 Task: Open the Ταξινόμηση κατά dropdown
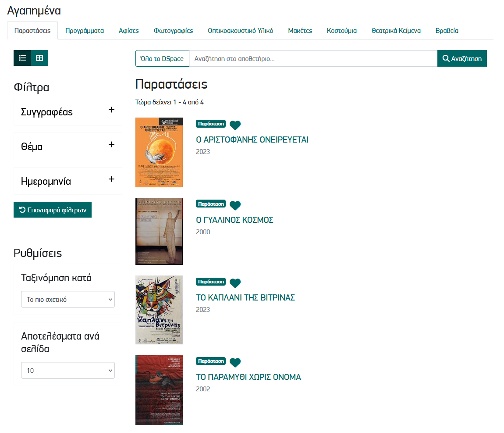click(68, 300)
